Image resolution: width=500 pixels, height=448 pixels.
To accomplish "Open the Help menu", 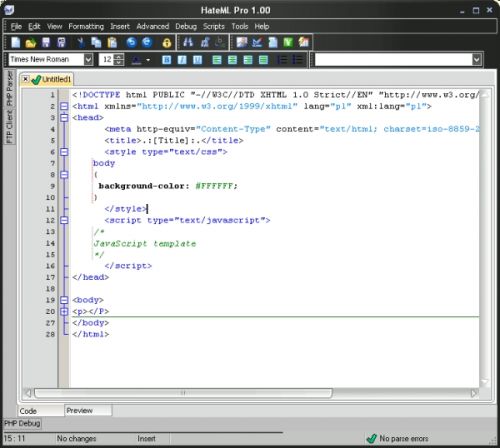I will point(262,26).
